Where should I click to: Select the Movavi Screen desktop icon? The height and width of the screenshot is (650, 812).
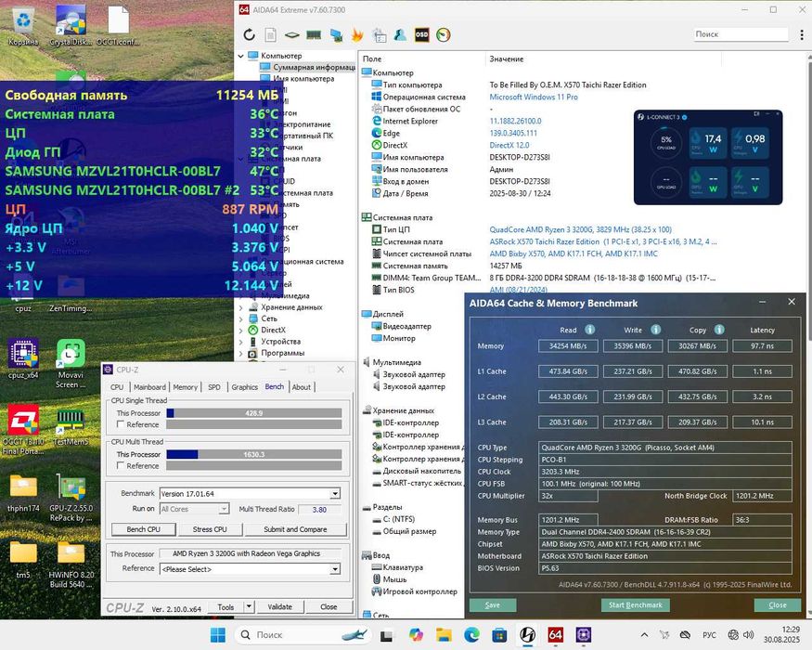coord(71,363)
